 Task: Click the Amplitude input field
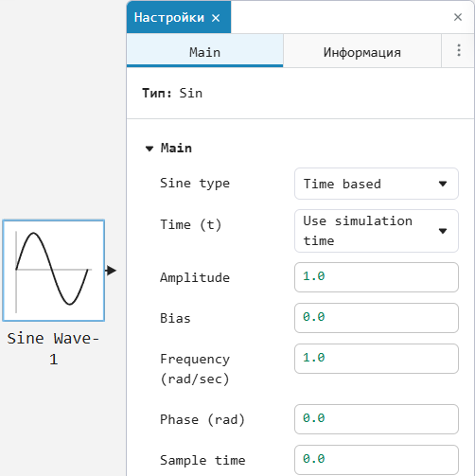(x=377, y=277)
